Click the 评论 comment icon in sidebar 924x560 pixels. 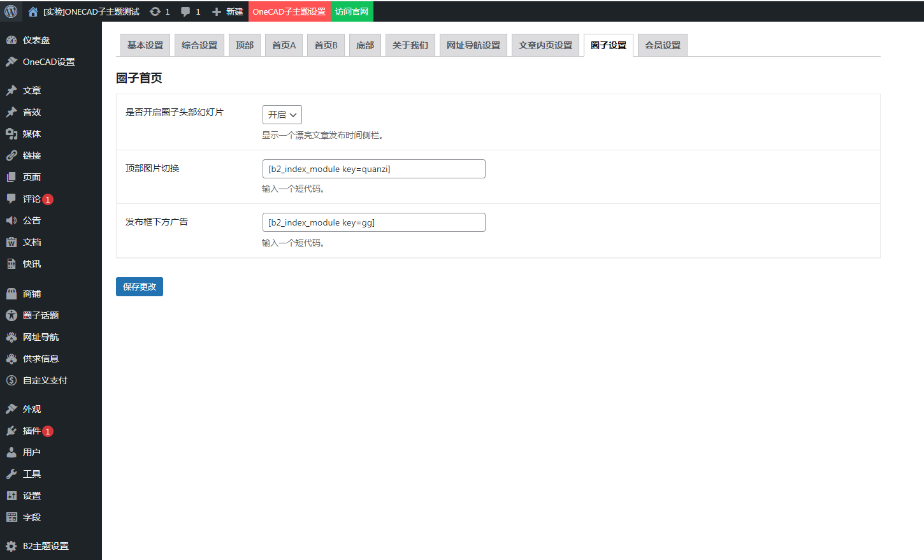(11, 199)
